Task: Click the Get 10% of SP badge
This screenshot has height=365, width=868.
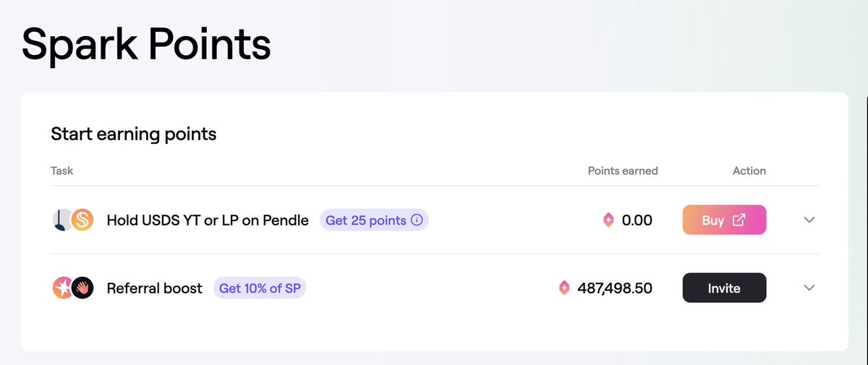Action: (260, 288)
